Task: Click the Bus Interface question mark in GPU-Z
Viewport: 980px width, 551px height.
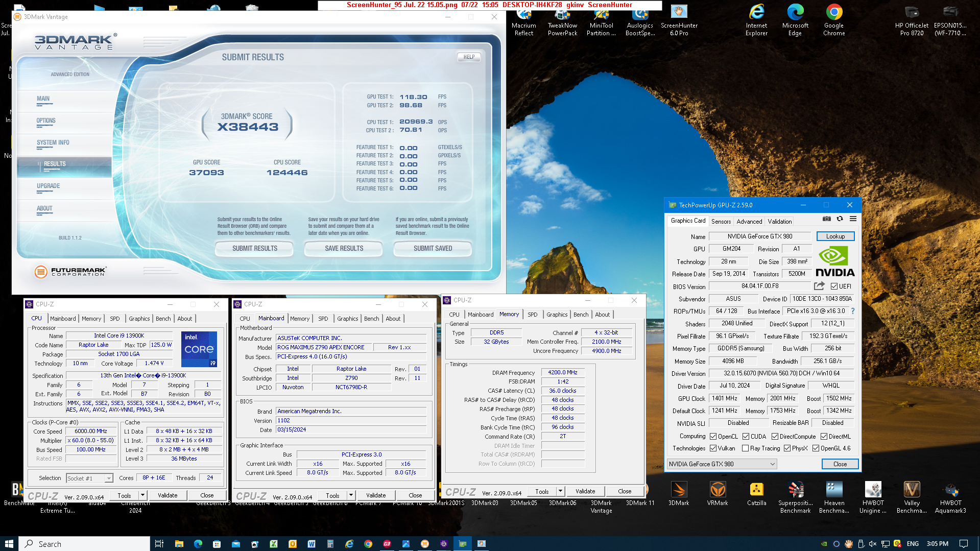Action: (852, 311)
